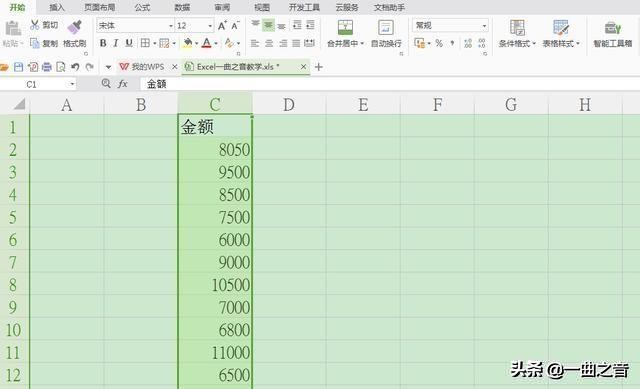Toggle middle vertical alignment
This screenshot has height=389, width=640.
[268, 25]
